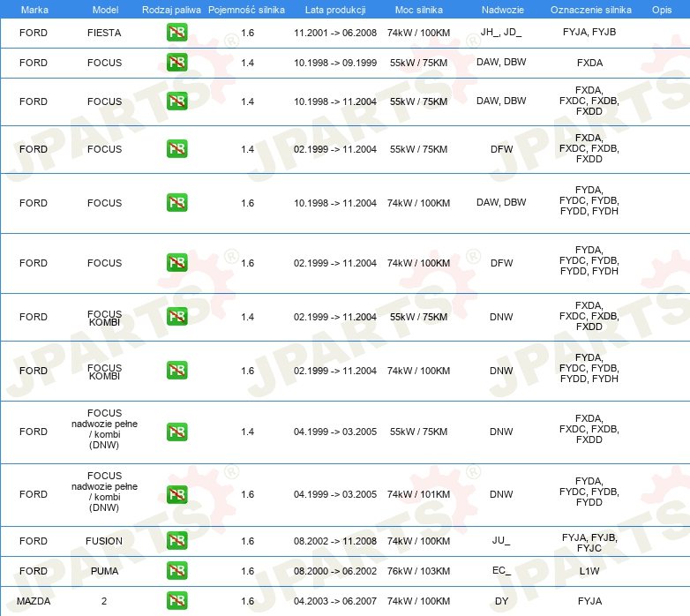This screenshot has height=616, width=690.
Task: Click the FORD brand cell in the Fusion row
Action: 34,541
